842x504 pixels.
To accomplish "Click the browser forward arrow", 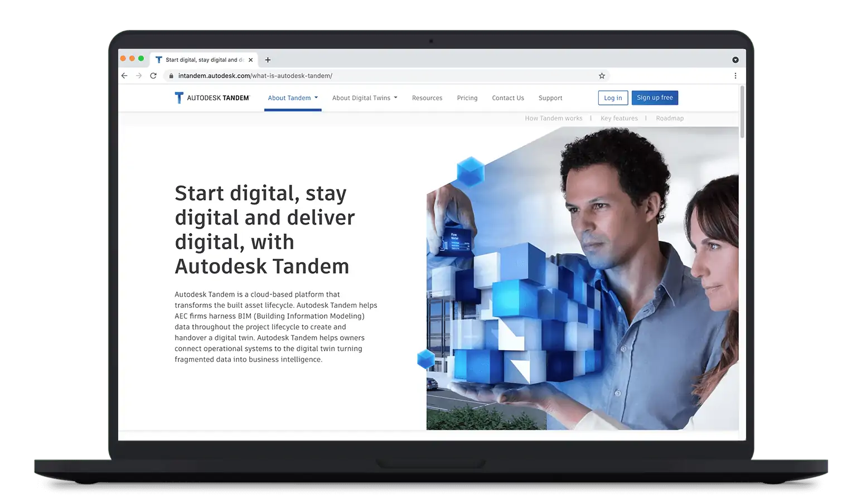I will click(x=139, y=76).
